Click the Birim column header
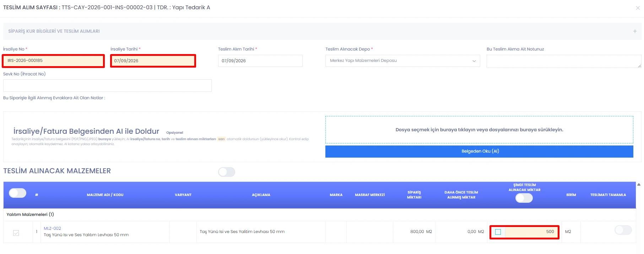The width and height of the screenshot is (644, 254). [x=571, y=195]
